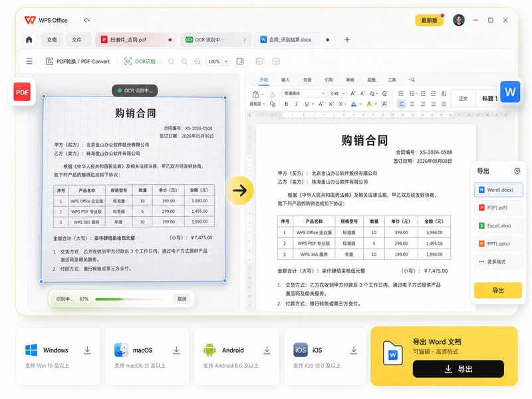Viewport: 532px width, 399px height.
Task: Select the 审阅 ribbon tab
Action: coord(350,80)
